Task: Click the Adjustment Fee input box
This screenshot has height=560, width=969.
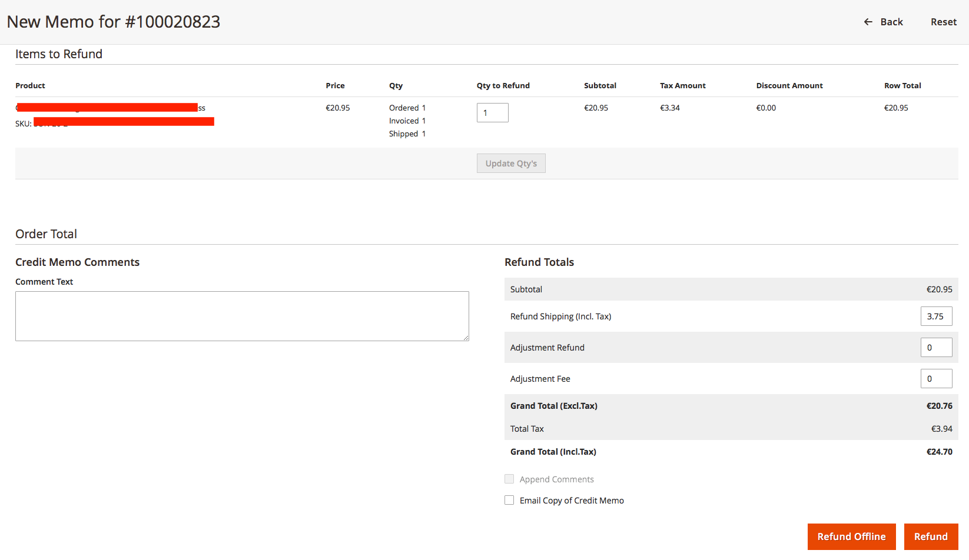Action: pyautogui.click(x=936, y=378)
